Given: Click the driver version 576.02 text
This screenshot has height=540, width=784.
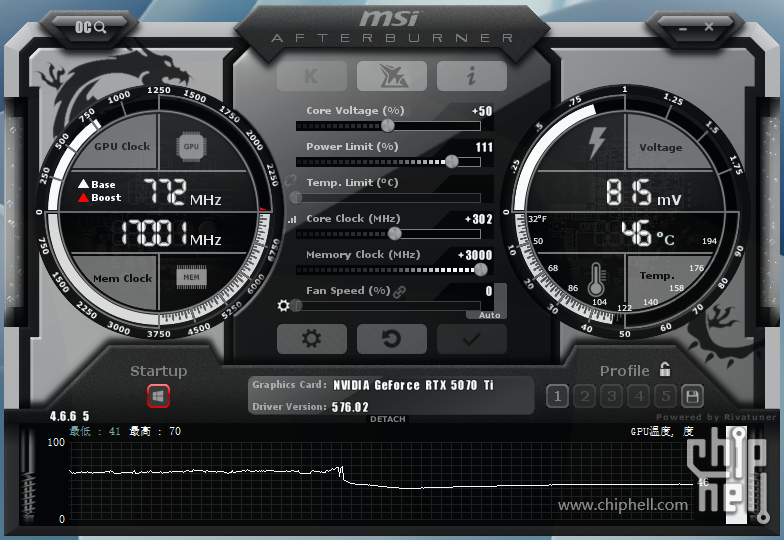Looking at the screenshot, I should click(x=350, y=407).
